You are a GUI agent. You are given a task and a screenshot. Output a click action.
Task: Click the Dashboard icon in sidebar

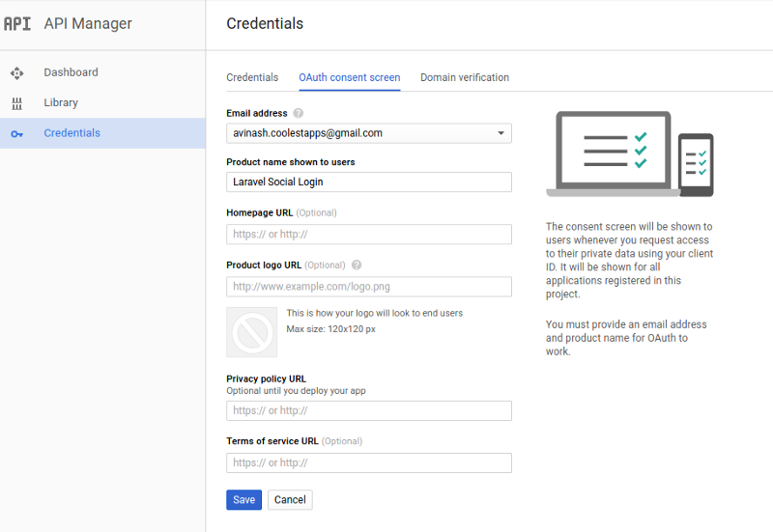[x=16, y=73]
